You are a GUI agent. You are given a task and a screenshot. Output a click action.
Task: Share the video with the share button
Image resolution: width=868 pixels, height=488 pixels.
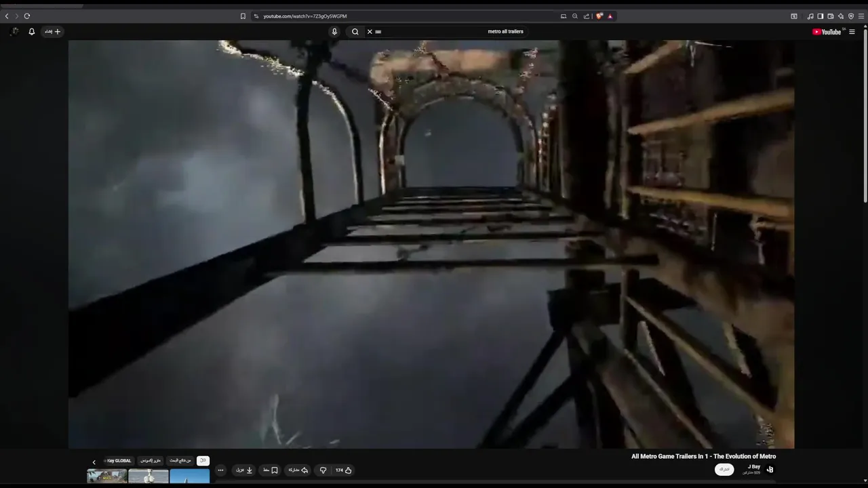click(x=298, y=470)
